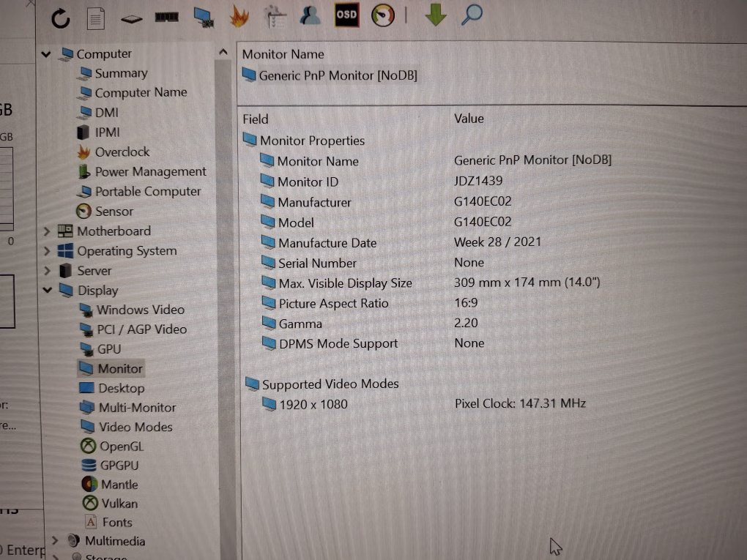Click the navigation tree vertical scrollbar
747x560 pixels.
[x=223, y=305]
